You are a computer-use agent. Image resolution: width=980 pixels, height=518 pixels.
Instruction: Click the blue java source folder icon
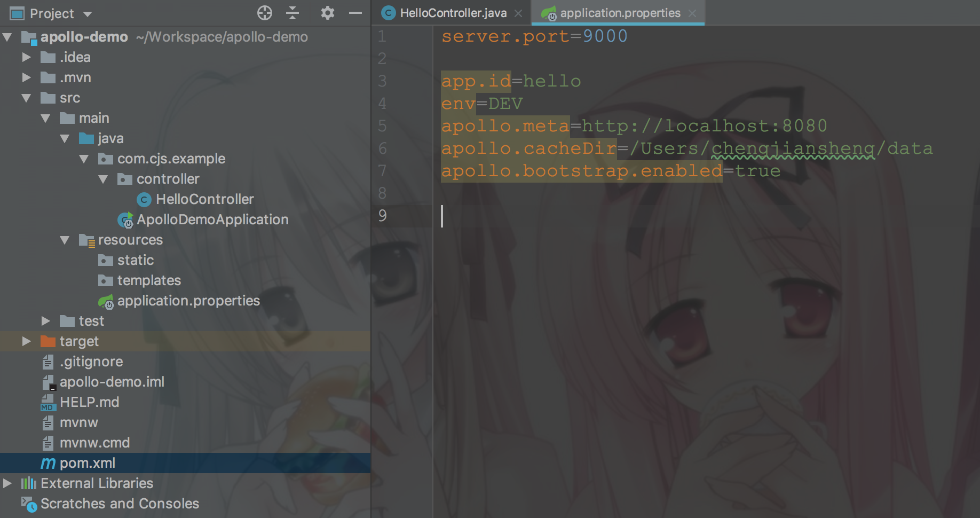tap(86, 138)
